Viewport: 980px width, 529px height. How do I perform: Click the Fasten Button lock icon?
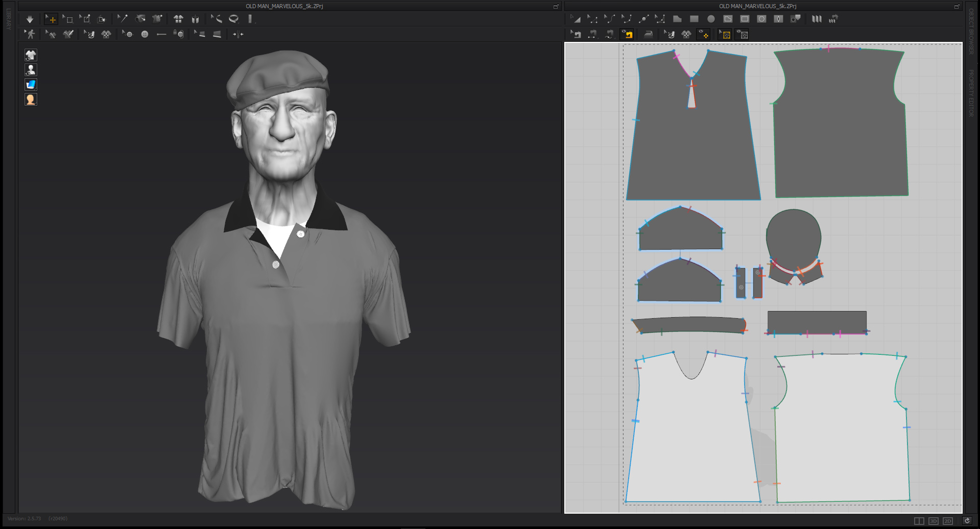tap(178, 34)
